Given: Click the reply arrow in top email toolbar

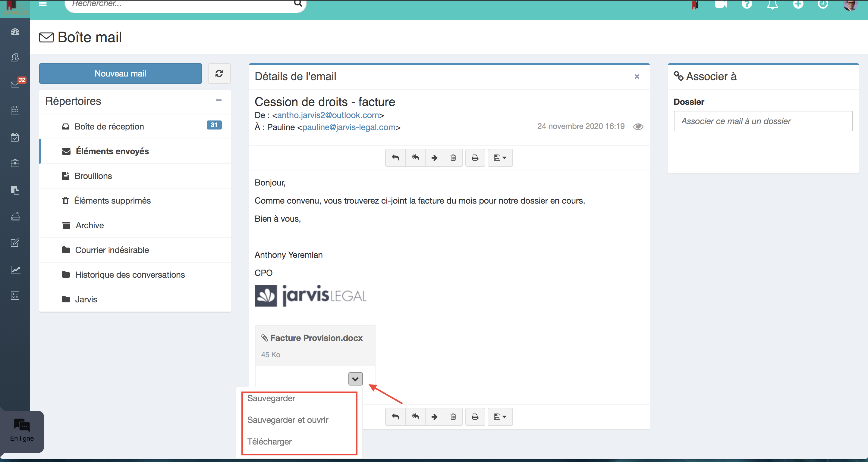Looking at the screenshot, I should [x=395, y=158].
